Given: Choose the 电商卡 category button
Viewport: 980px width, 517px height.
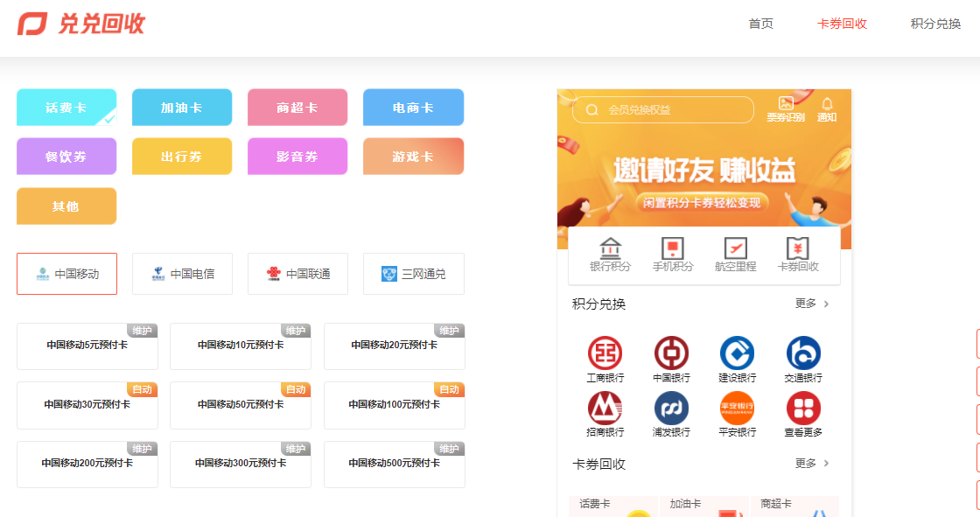Looking at the screenshot, I should pos(413,108).
